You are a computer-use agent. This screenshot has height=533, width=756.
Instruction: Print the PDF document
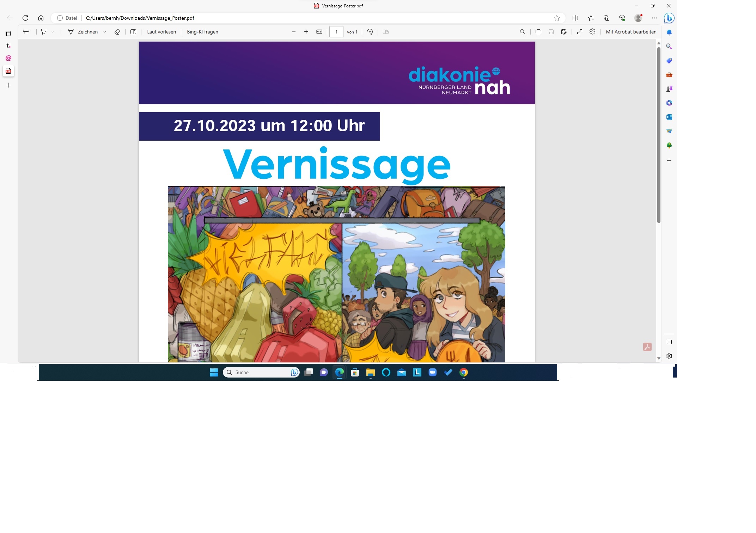(538, 32)
